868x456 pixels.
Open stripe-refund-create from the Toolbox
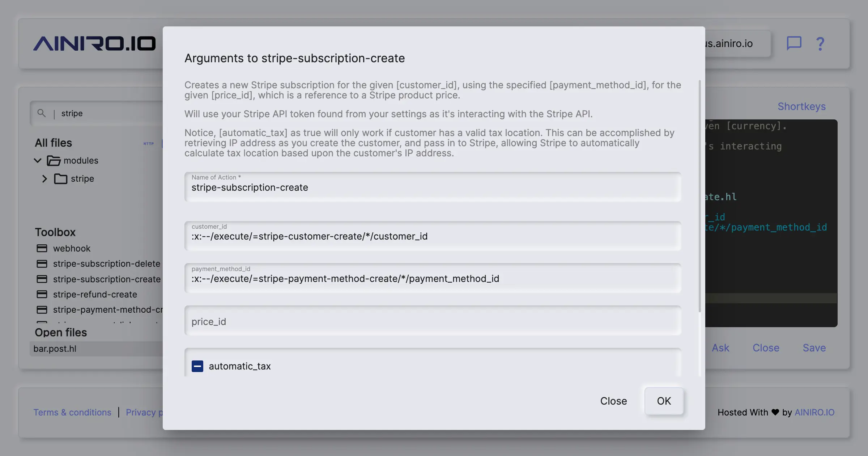95,294
